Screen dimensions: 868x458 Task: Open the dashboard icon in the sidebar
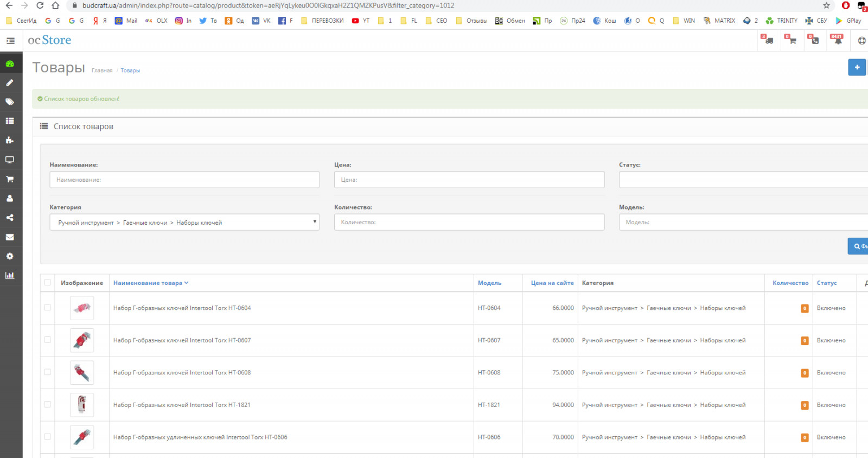[10, 63]
